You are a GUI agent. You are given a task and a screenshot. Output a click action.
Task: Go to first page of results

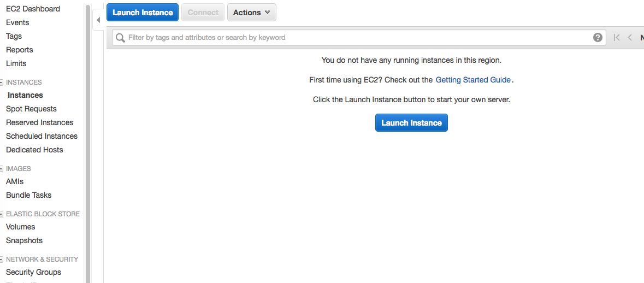pos(616,37)
